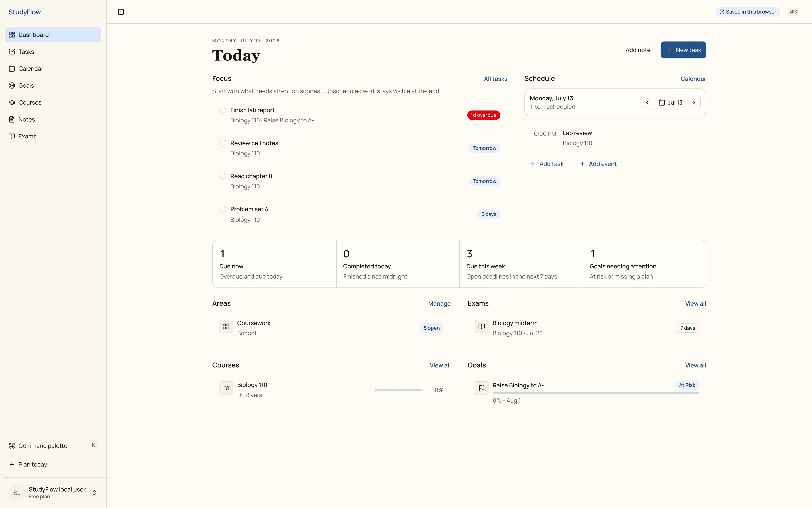Open the Tasks page from sidebar
The height and width of the screenshot is (508, 812).
pos(53,52)
